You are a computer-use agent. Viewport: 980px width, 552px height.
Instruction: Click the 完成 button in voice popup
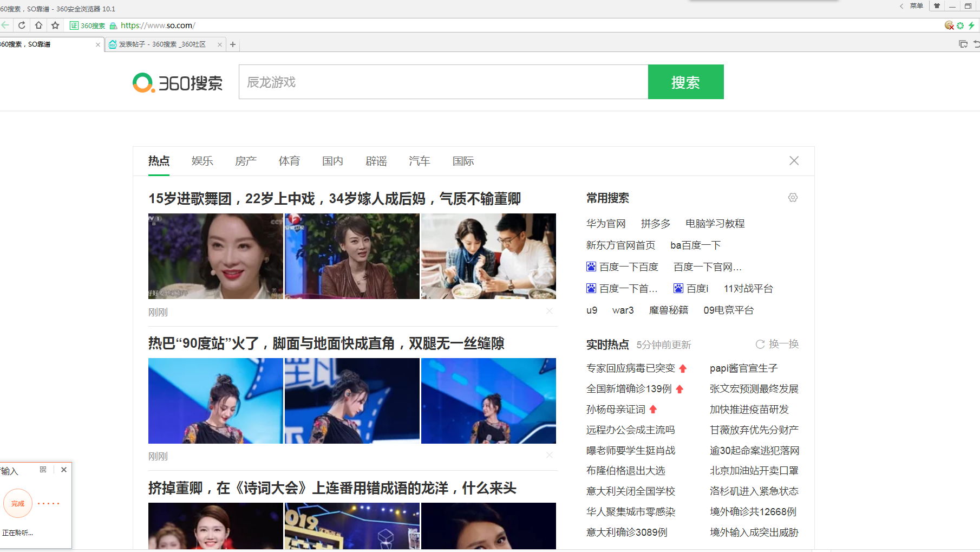click(x=18, y=503)
